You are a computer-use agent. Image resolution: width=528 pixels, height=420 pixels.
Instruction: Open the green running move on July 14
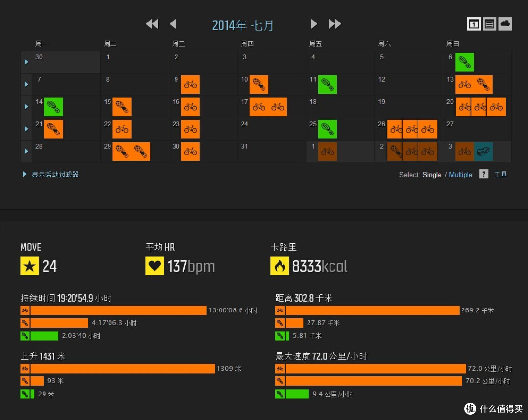pos(53,107)
